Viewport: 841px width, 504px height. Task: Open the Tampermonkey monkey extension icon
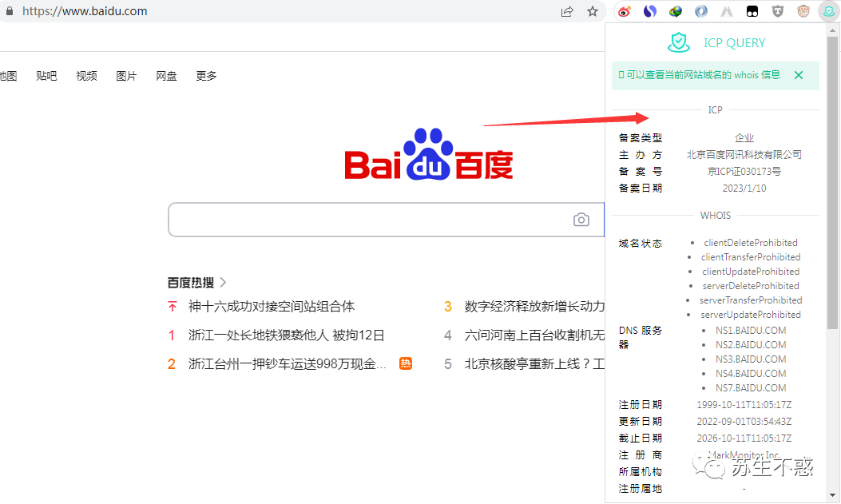[x=803, y=11]
